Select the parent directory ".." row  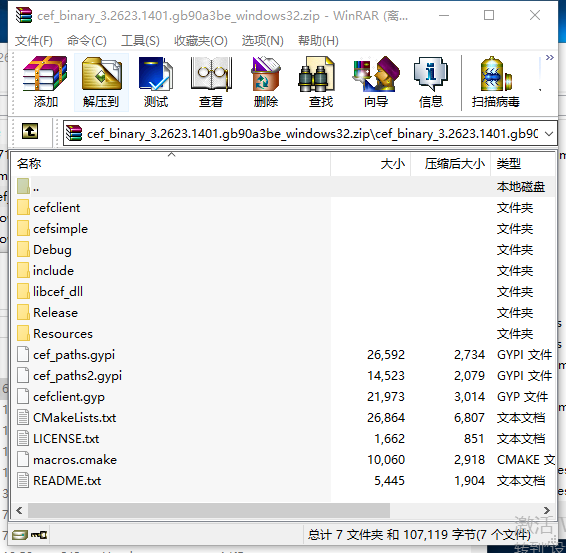283,187
